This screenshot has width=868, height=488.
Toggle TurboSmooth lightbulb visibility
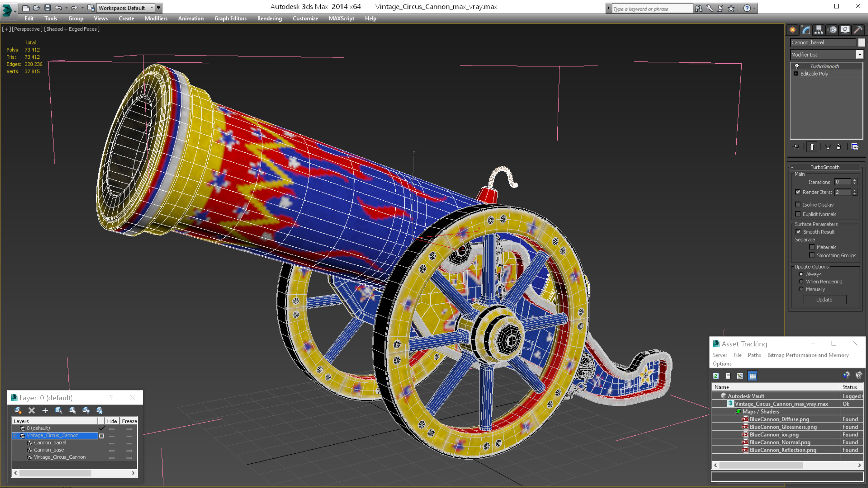(797, 66)
